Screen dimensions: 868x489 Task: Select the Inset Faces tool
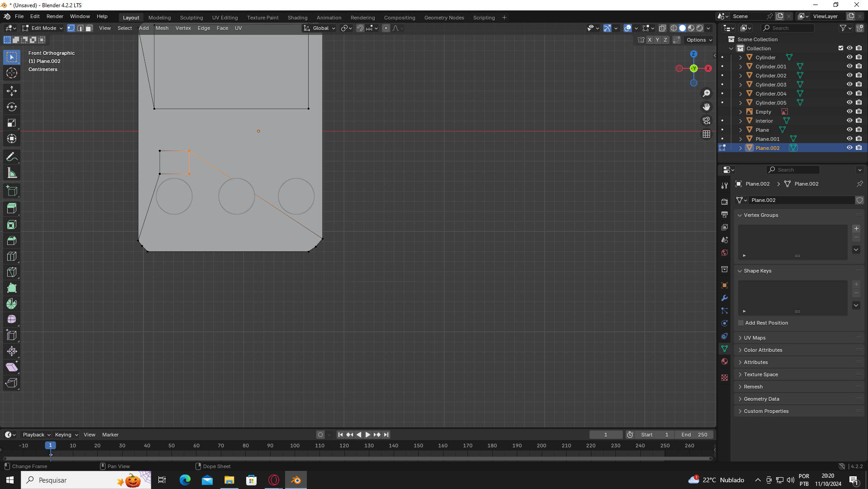click(x=12, y=225)
